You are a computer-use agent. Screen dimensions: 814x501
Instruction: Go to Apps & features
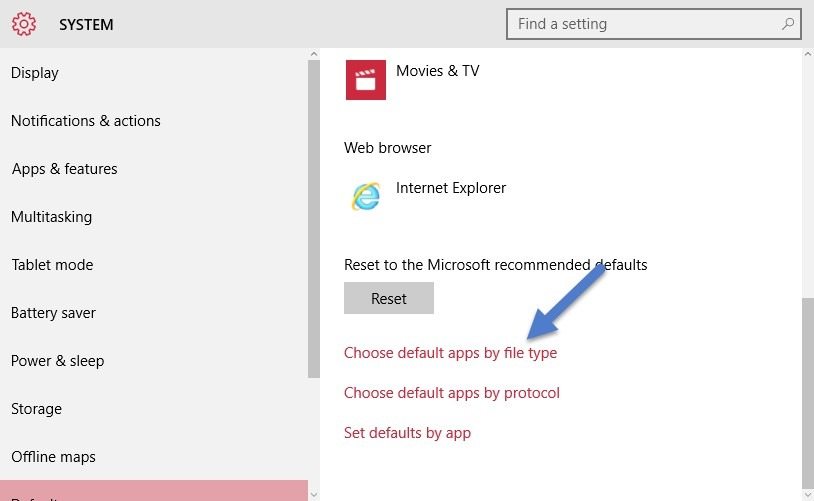[x=64, y=169]
